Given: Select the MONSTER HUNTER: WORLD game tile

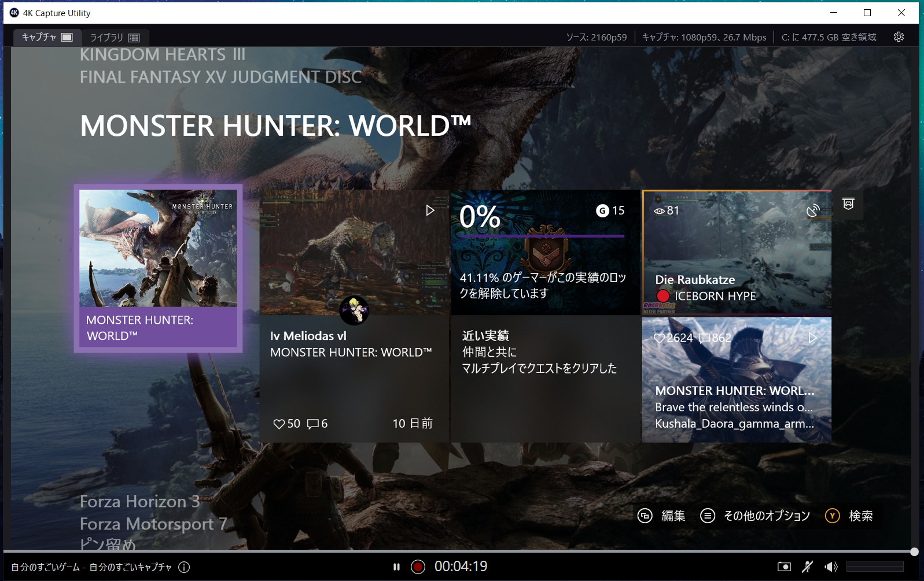Looking at the screenshot, I should (158, 268).
